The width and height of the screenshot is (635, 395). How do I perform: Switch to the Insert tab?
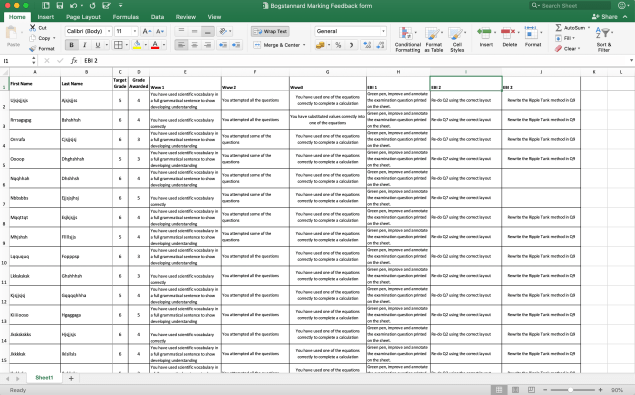tap(46, 17)
